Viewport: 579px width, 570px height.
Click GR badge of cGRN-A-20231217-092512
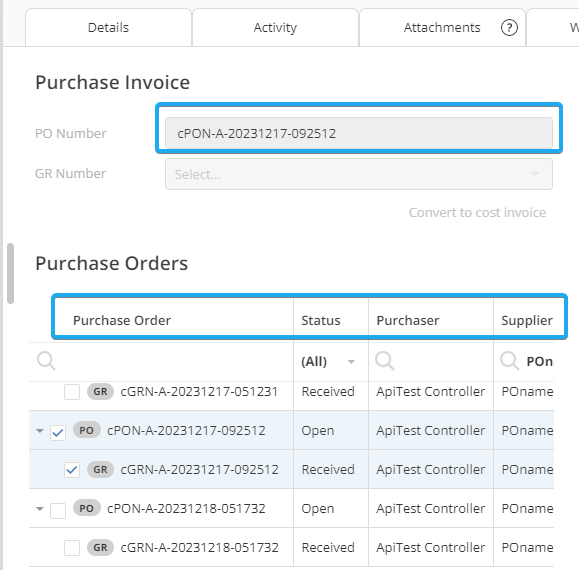100,470
